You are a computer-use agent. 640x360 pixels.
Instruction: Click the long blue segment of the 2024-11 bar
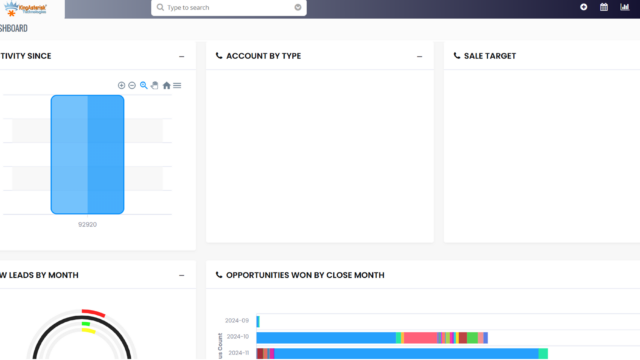point(407,353)
